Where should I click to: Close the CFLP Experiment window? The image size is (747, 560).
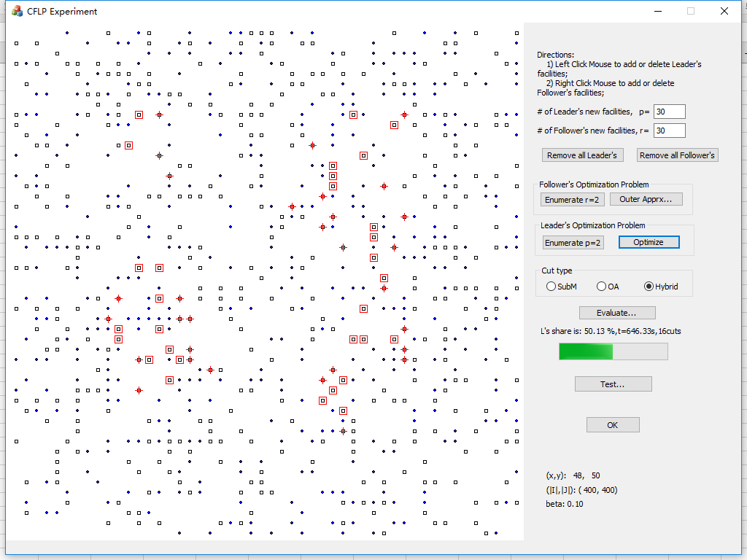724,11
